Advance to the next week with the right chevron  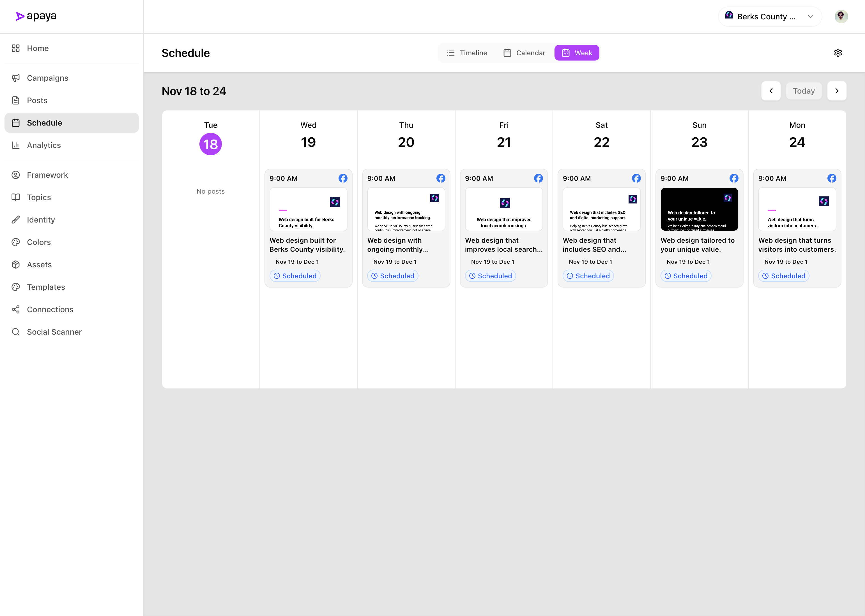[x=837, y=91]
